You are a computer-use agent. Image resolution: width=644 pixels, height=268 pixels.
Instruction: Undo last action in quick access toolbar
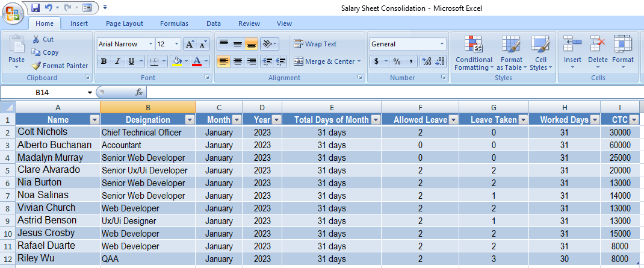pyautogui.click(x=49, y=7)
